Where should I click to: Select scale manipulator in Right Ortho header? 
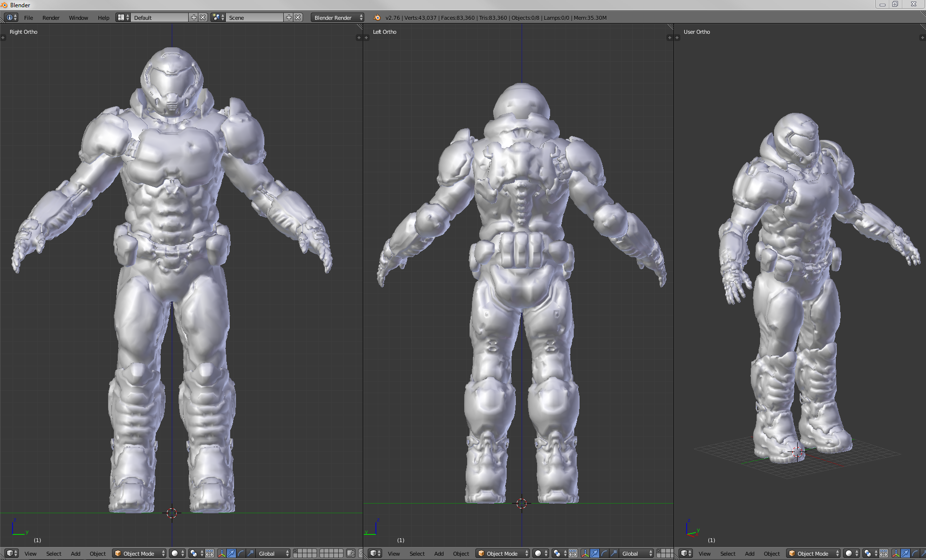coord(250,553)
